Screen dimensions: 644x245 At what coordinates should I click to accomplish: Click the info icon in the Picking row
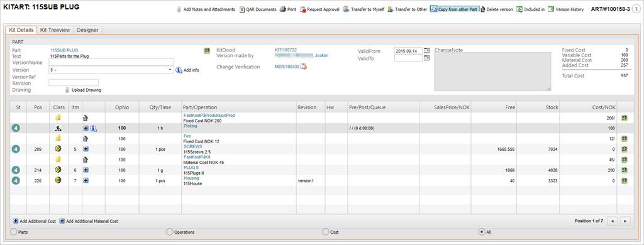(93, 128)
